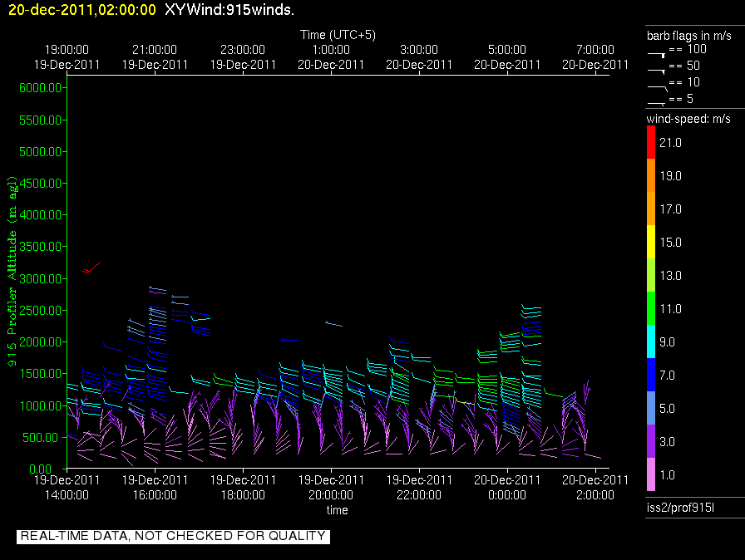Click the 19:00:00 19-Dec-2011 top axis label
Image resolution: width=745 pixels, height=560 pixels.
point(67,57)
